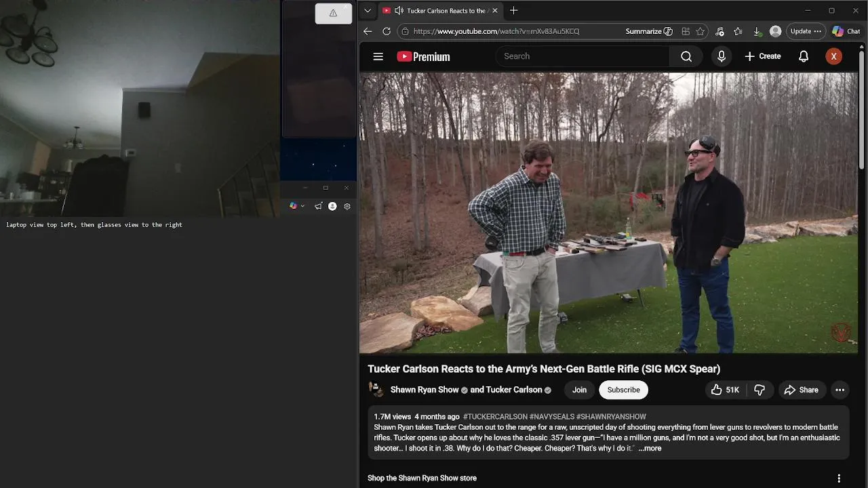Go to YouTube Premium home logo

(423, 56)
